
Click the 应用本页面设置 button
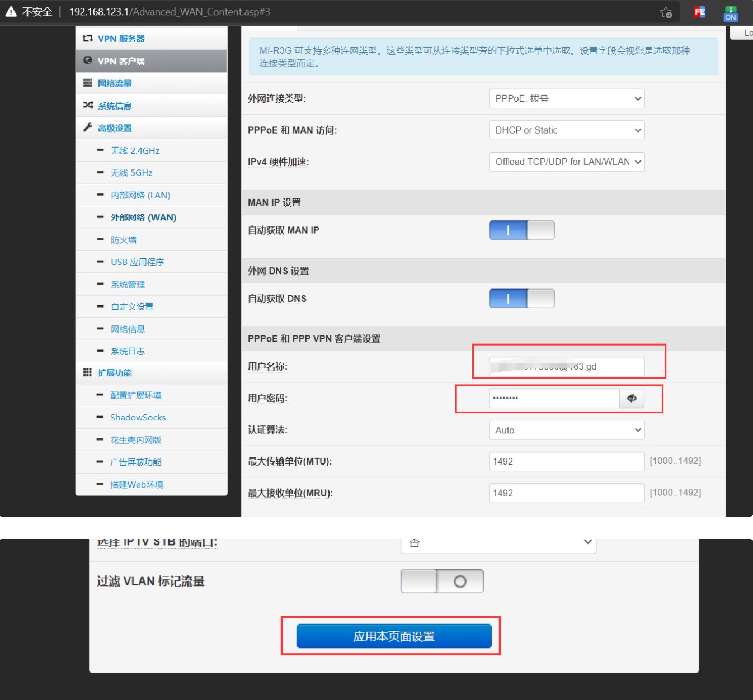[x=394, y=636]
